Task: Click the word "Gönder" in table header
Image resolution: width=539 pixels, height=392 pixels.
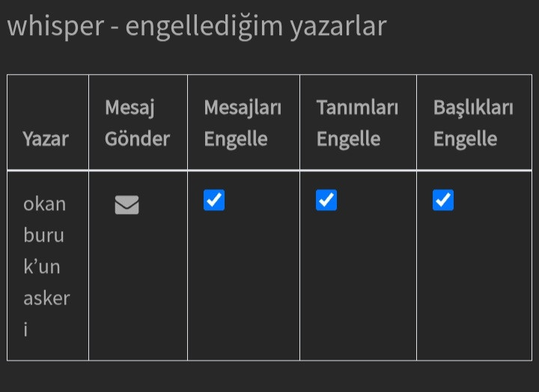Action: click(137, 138)
